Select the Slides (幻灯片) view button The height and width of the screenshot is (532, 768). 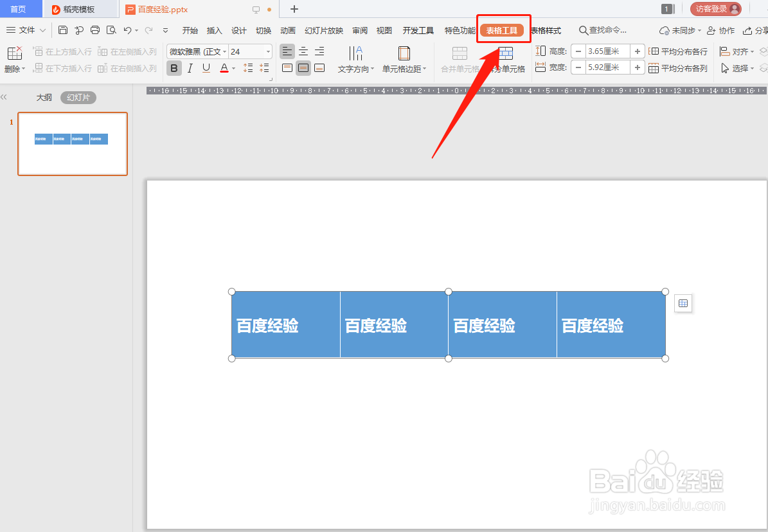pos(78,98)
